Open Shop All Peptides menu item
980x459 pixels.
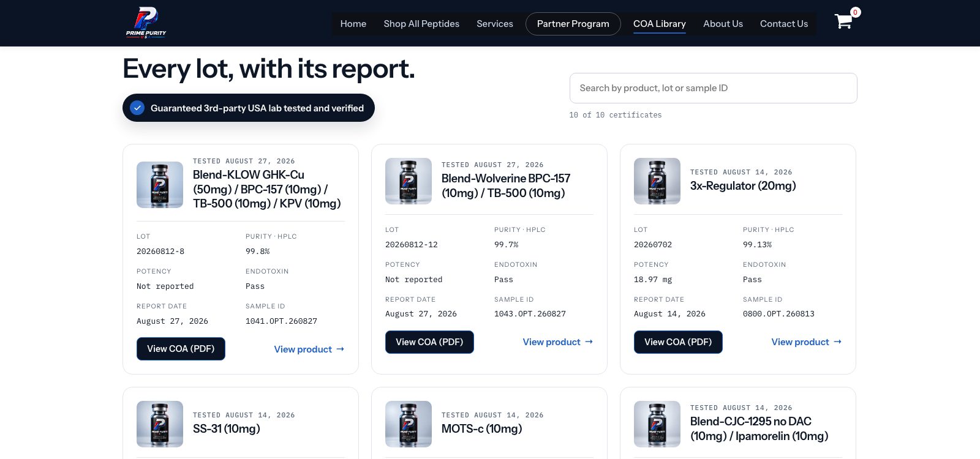coord(421,24)
